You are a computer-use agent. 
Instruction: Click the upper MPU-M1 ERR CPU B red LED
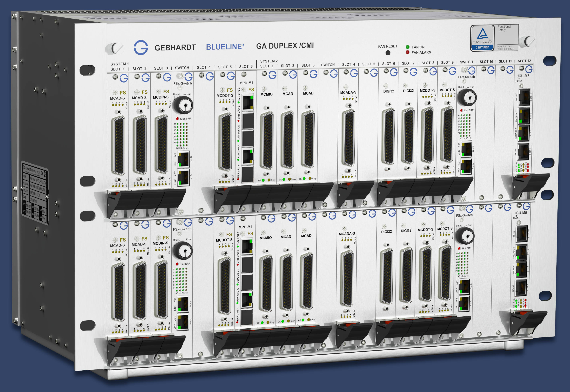tap(238, 121)
